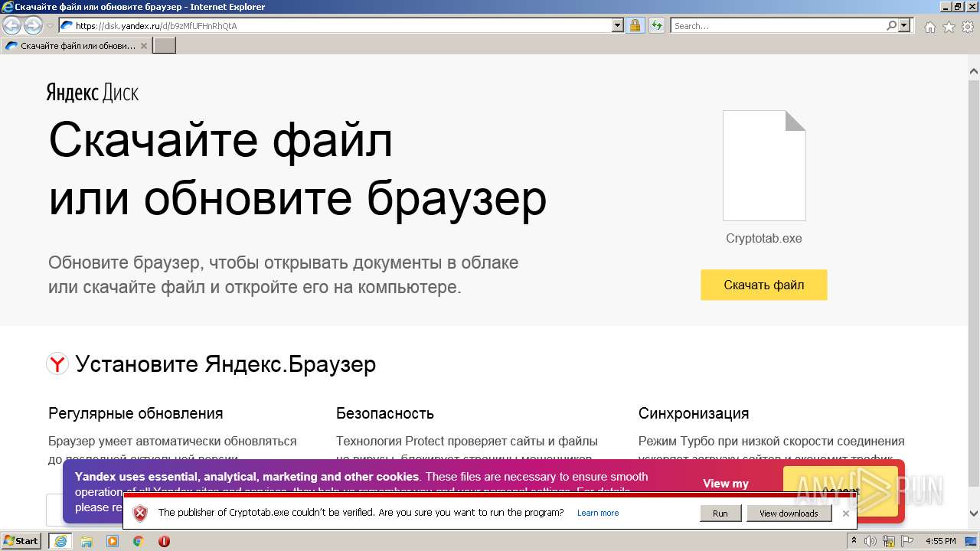980x551 pixels.
Task: Click the Cryptotab.exe file name
Action: (x=764, y=238)
